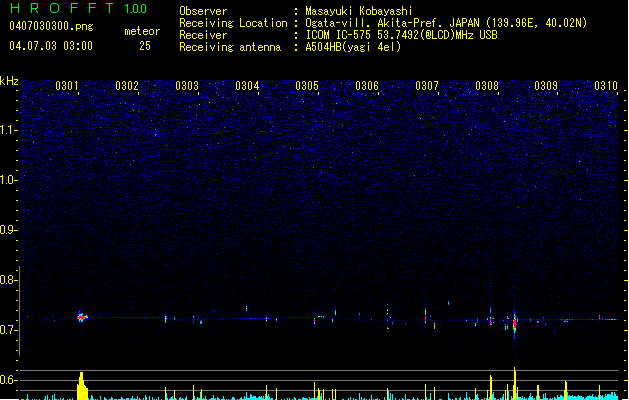Click the Receiving antenna label
629x400 pixels.
click(230, 47)
